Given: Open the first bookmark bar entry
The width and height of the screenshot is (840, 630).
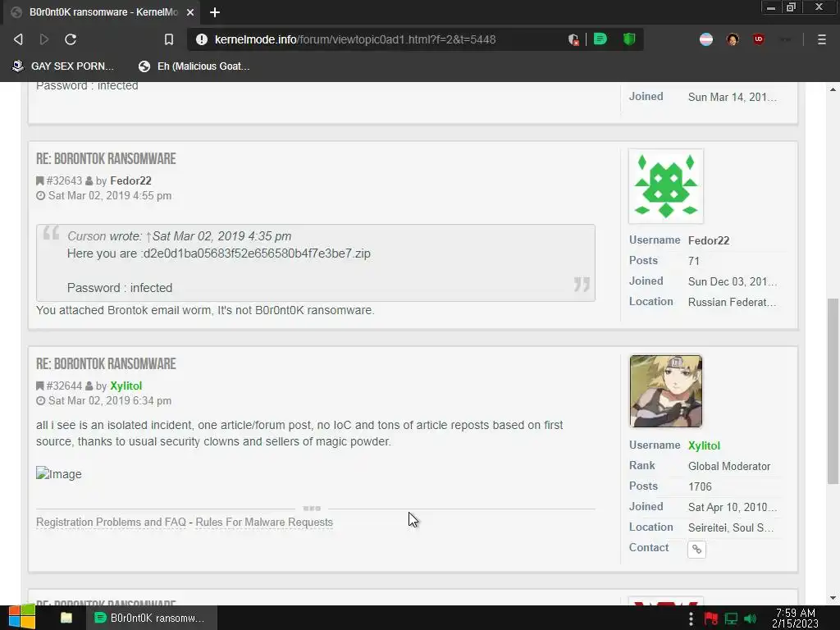Looking at the screenshot, I should point(63,66).
